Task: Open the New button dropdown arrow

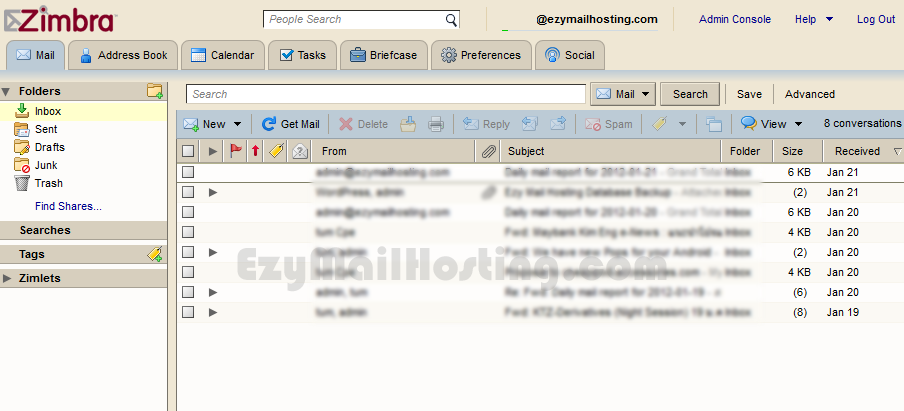Action: pos(238,124)
